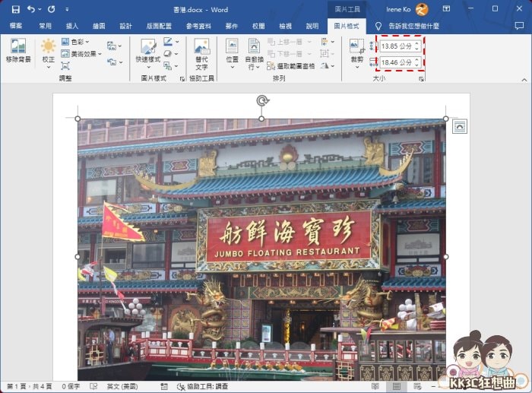Switch to Print Layout view
The width and height of the screenshot is (532, 393).
tap(396, 386)
